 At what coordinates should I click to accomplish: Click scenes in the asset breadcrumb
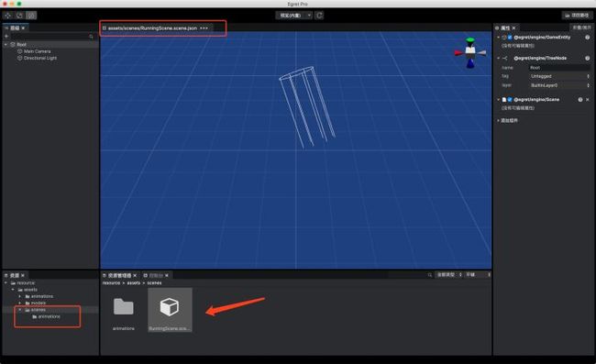(x=154, y=283)
